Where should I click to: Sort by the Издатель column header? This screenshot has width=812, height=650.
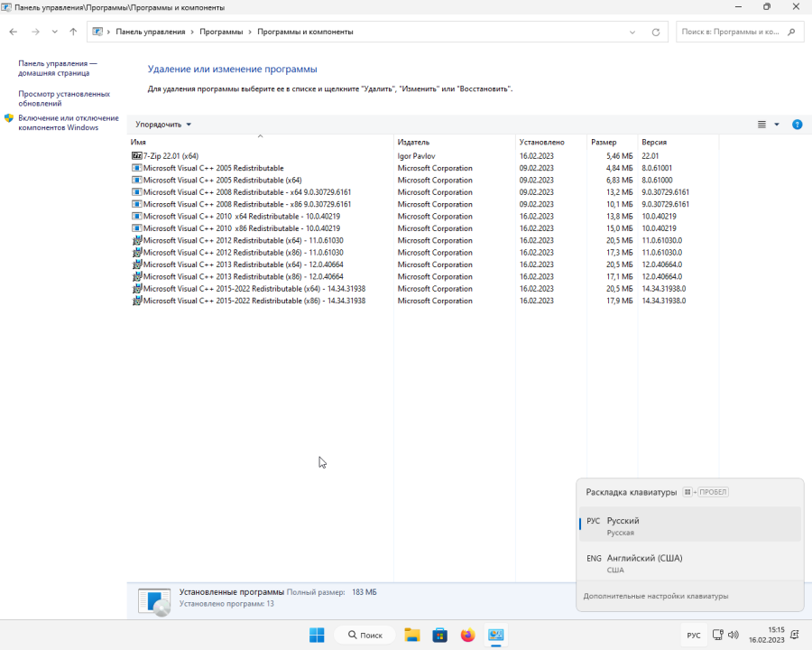coord(455,142)
